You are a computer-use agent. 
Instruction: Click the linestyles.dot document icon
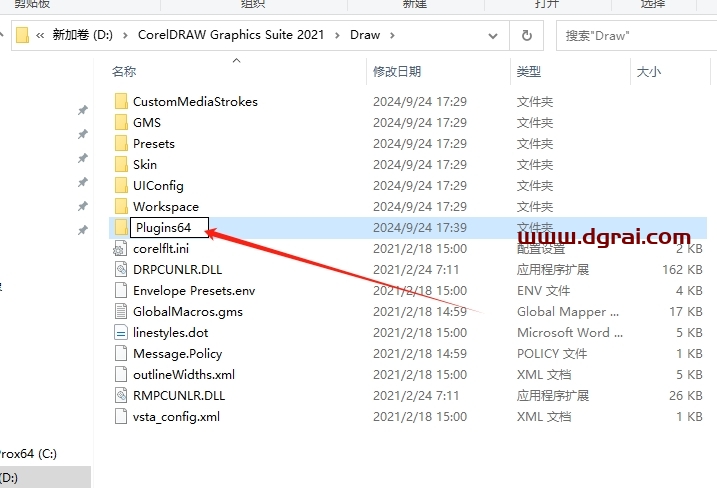[121, 332]
